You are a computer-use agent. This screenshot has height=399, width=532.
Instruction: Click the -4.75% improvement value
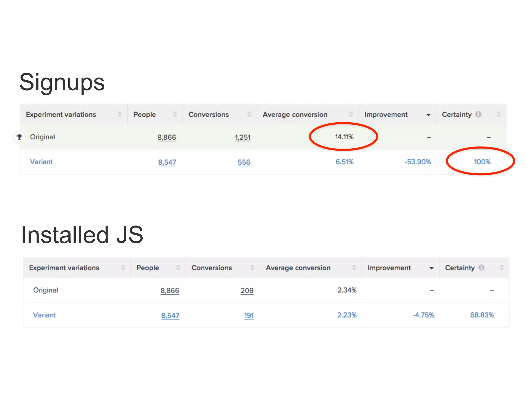[423, 315]
